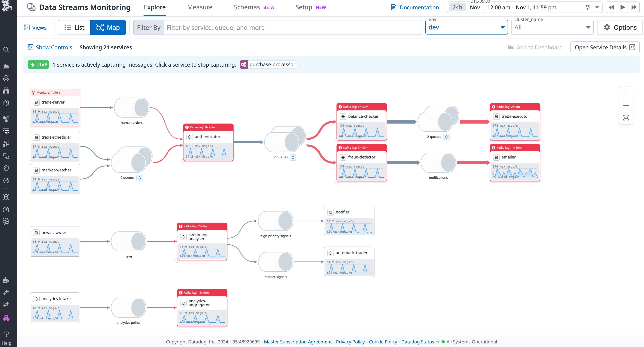Zoom out of the service map
The height and width of the screenshot is (347, 644).
pyautogui.click(x=626, y=105)
